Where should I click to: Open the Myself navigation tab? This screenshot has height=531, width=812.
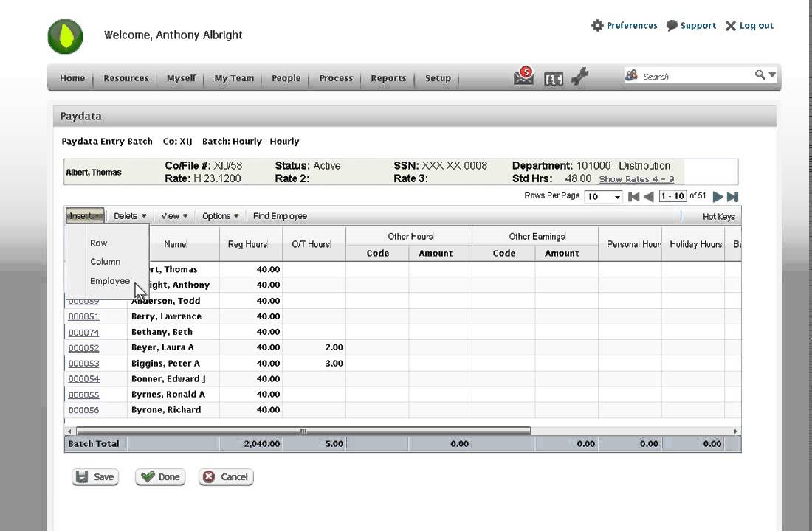pos(182,78)
